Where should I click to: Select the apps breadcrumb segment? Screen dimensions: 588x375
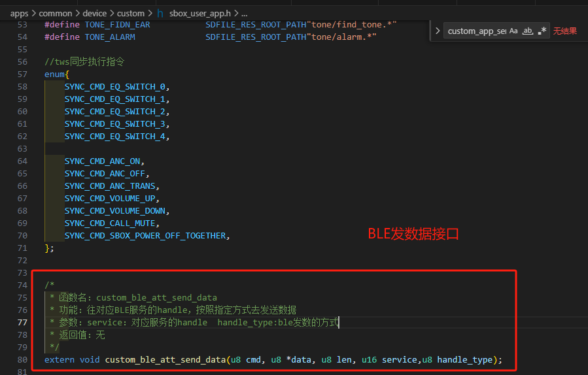pyautogui.click(x=19, y=14)
